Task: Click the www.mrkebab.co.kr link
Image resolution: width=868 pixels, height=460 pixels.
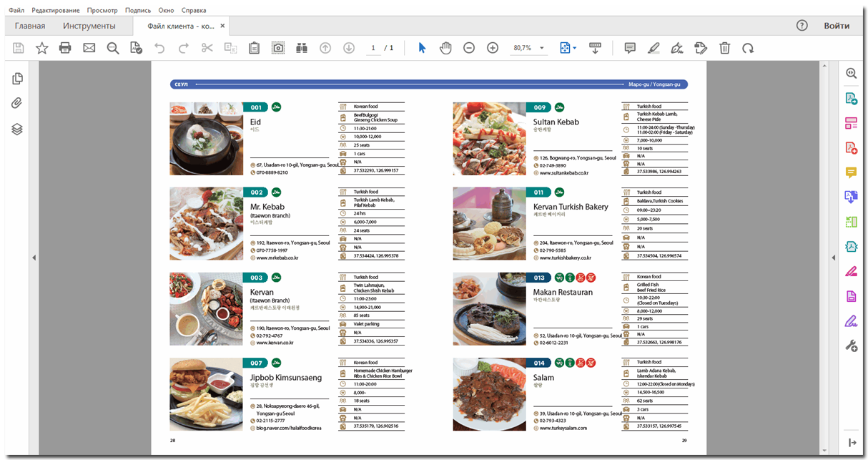Action: pyautogui.click(x=277, y=258)
